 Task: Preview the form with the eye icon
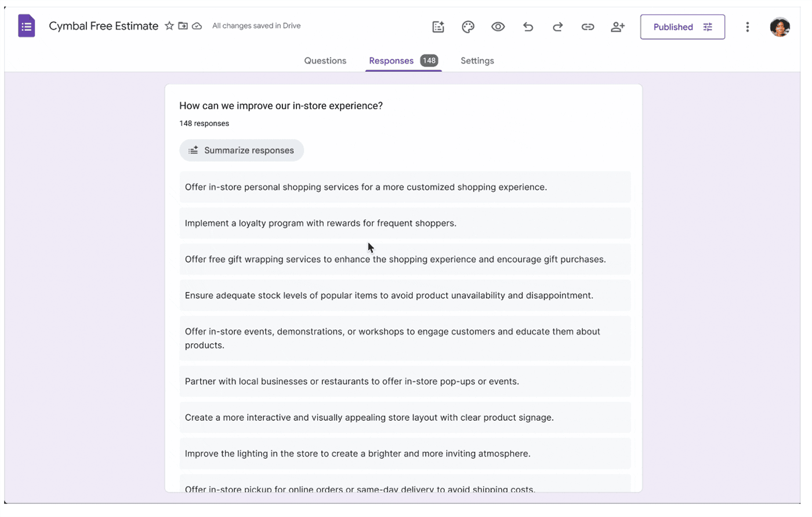(x=498, y=27)
